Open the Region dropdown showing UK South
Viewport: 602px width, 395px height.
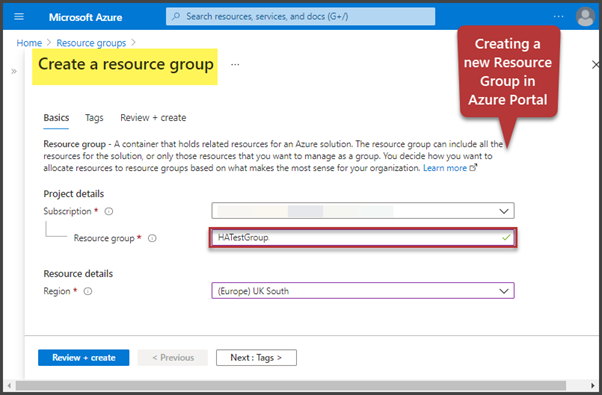point(363,291)
